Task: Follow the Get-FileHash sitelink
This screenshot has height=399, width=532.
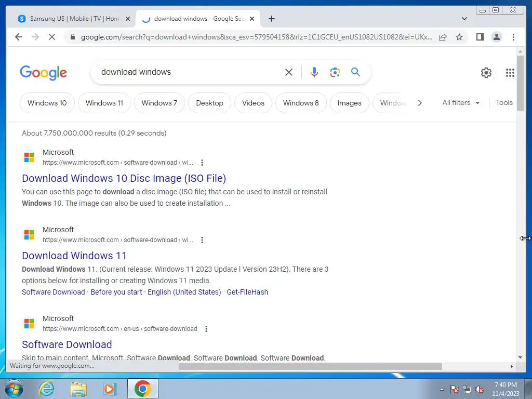Action: pyautogui.click(x=247, y=292)
